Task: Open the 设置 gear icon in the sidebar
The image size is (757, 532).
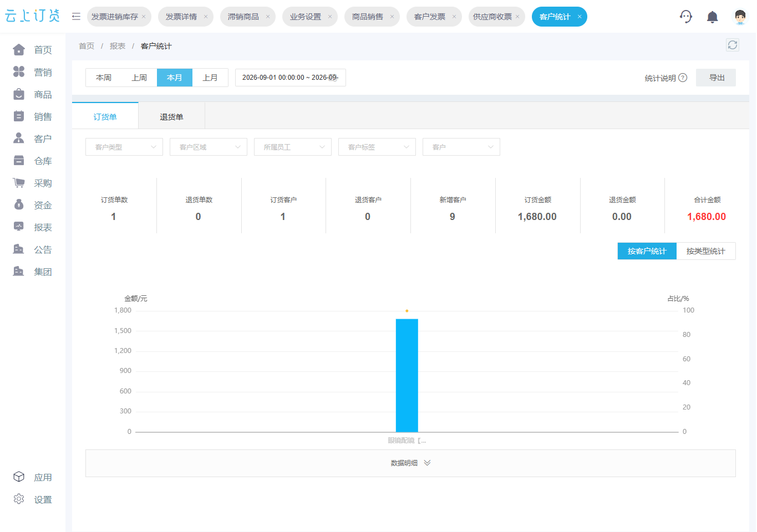Action: coord(19,499)
